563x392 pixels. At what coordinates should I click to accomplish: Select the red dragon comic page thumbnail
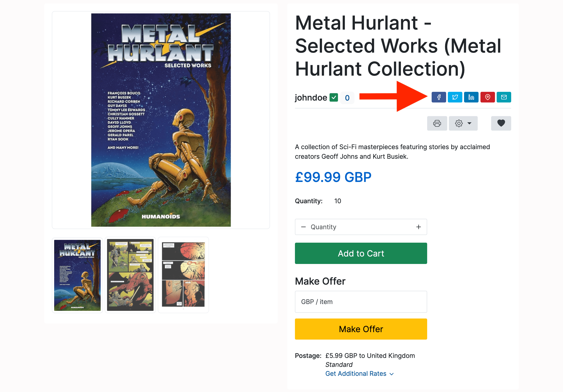pyautogui.click(x=130, y=275)
